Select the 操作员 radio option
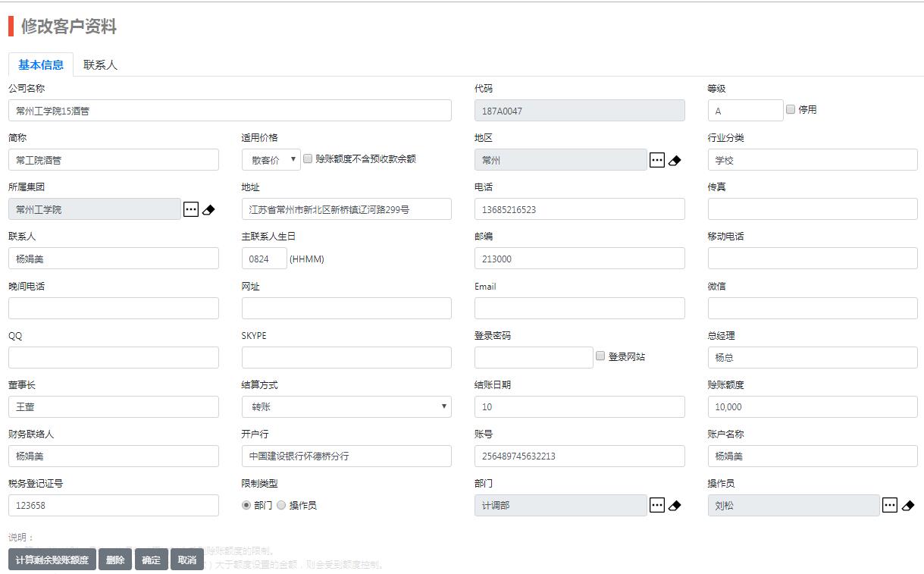This screenshot has height=574, width=924. (x=281, y=505)
